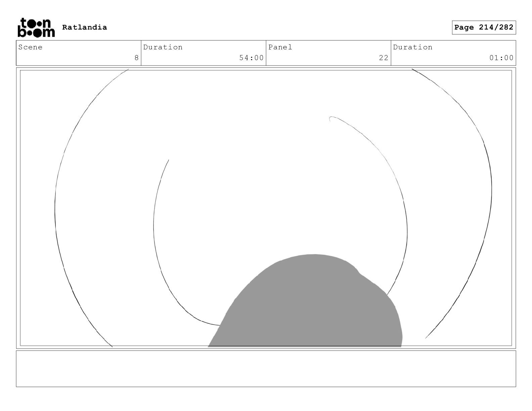
Task: Select the scene number "8"
Action: (136, 58)
